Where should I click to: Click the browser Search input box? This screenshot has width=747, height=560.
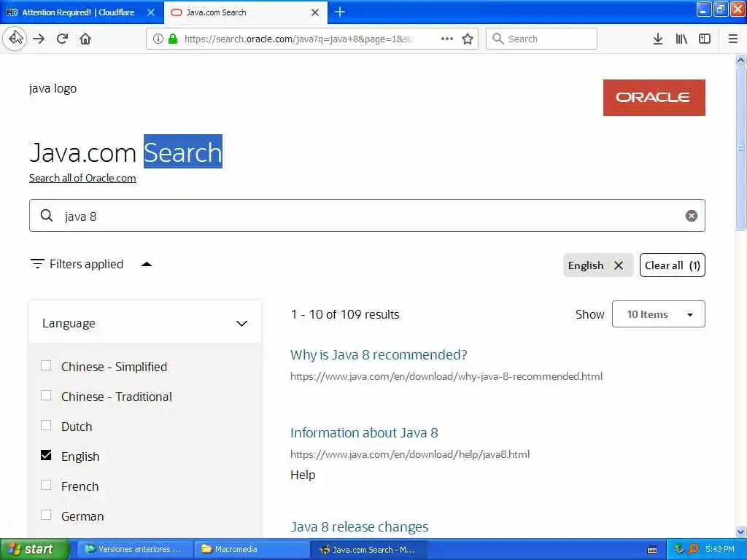pyautogui.click(x=541, y=39)
